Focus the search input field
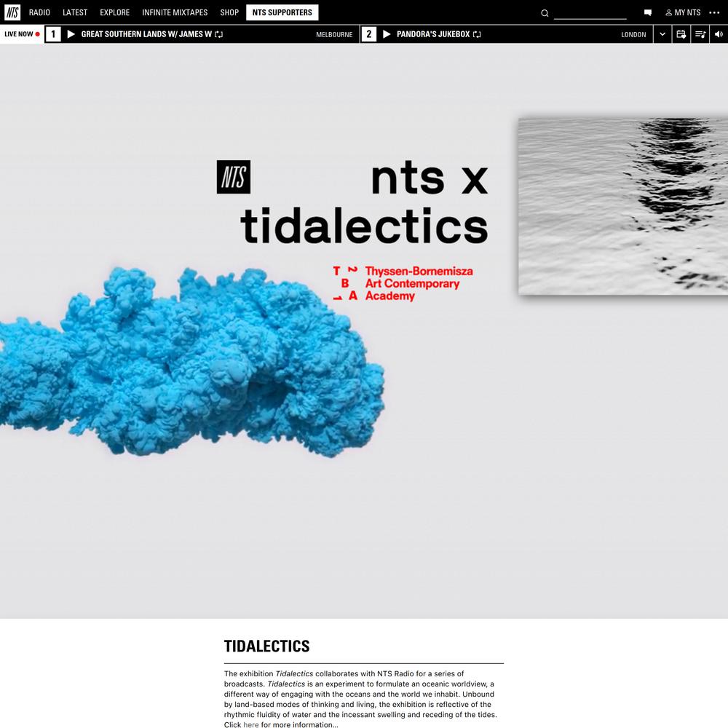The height and width of the screenshot is (728, 728). pos(590,13)
